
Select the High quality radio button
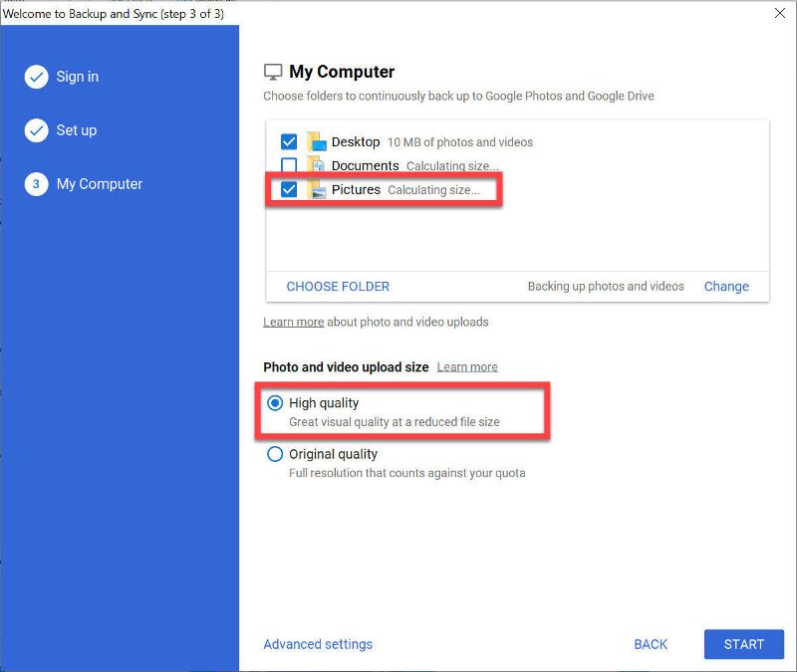point(275,403)
